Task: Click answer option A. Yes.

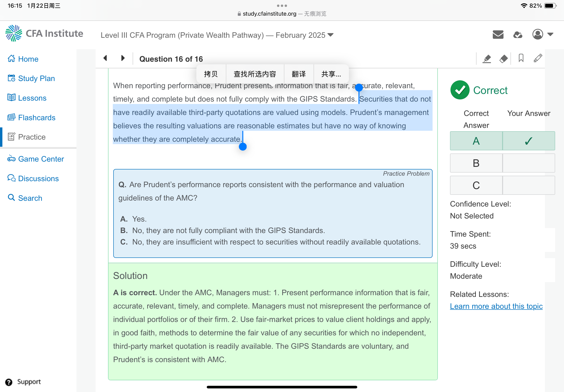Action: point(133,219)
